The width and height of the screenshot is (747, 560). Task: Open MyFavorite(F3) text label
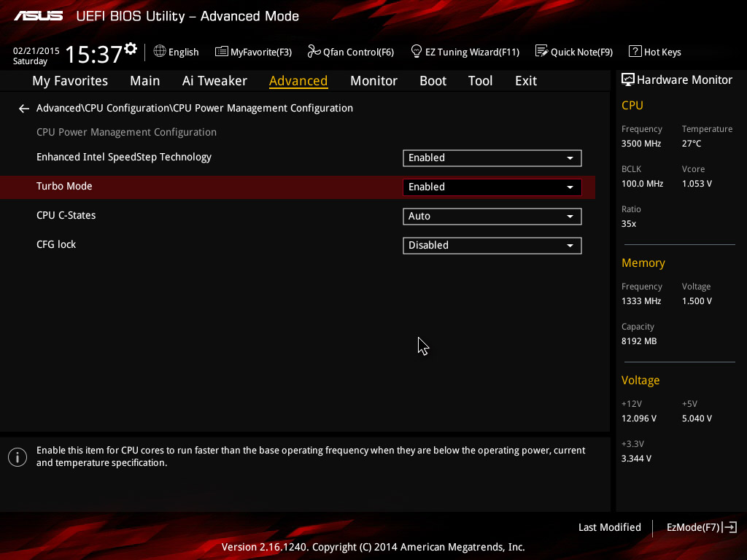point(261,52)
